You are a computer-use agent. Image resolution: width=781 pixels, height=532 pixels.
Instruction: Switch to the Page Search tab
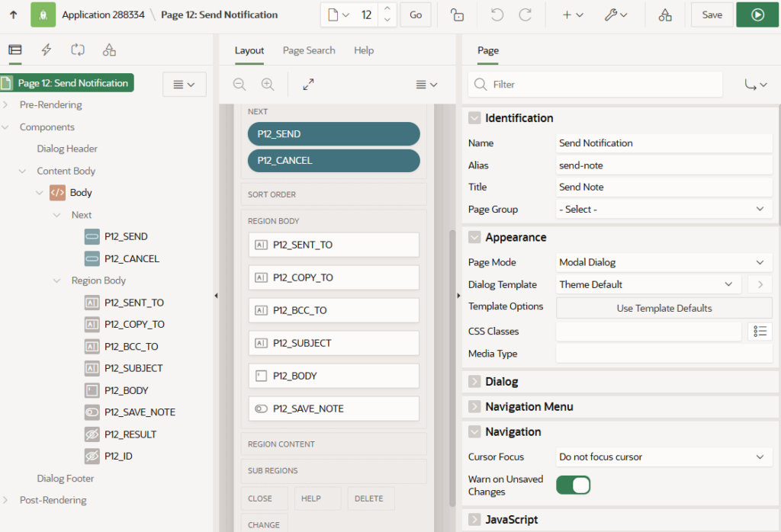tap(309, 50)
